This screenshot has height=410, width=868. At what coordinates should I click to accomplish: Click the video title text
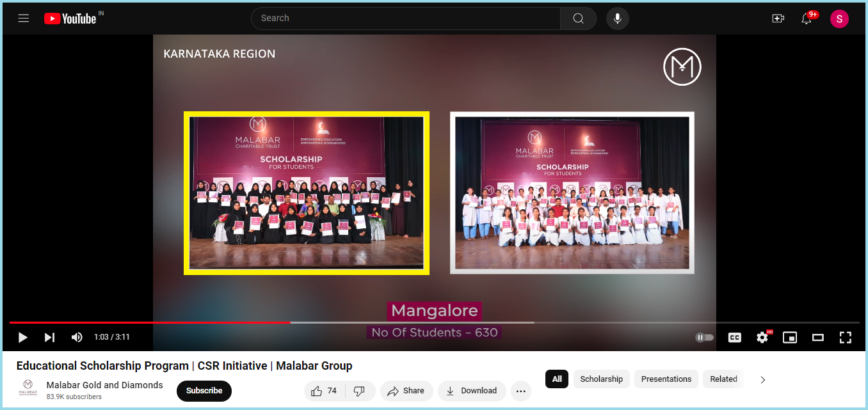184,366
